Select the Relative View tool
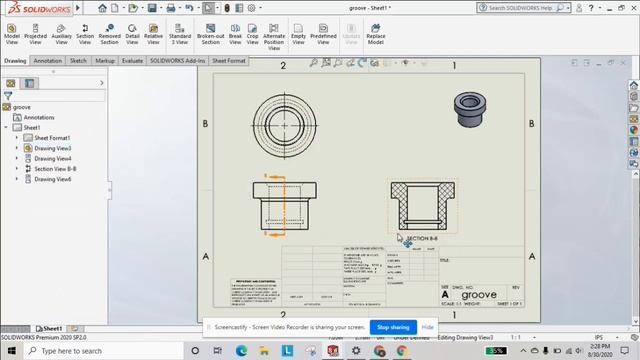This screenshot has height=360, width=640. point(153,33)
